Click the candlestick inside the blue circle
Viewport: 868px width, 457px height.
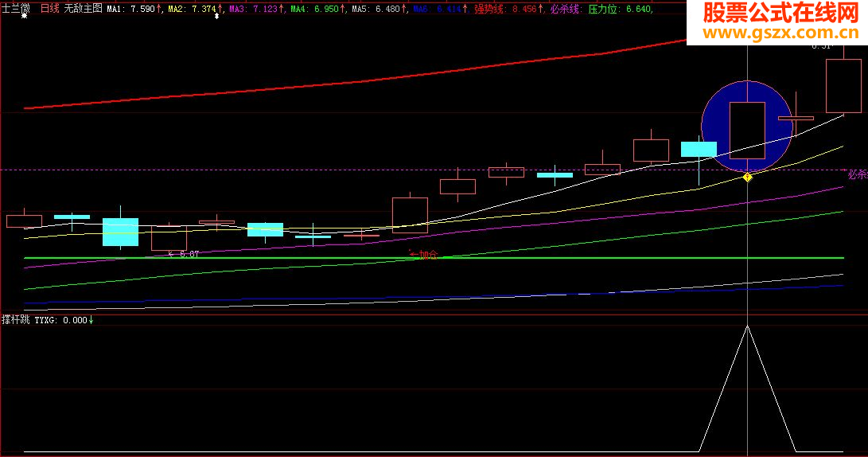pos(747,131)
